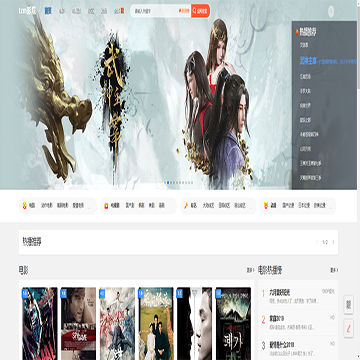
Task: Click the 电影 category icon
Action: click(24, 206)
